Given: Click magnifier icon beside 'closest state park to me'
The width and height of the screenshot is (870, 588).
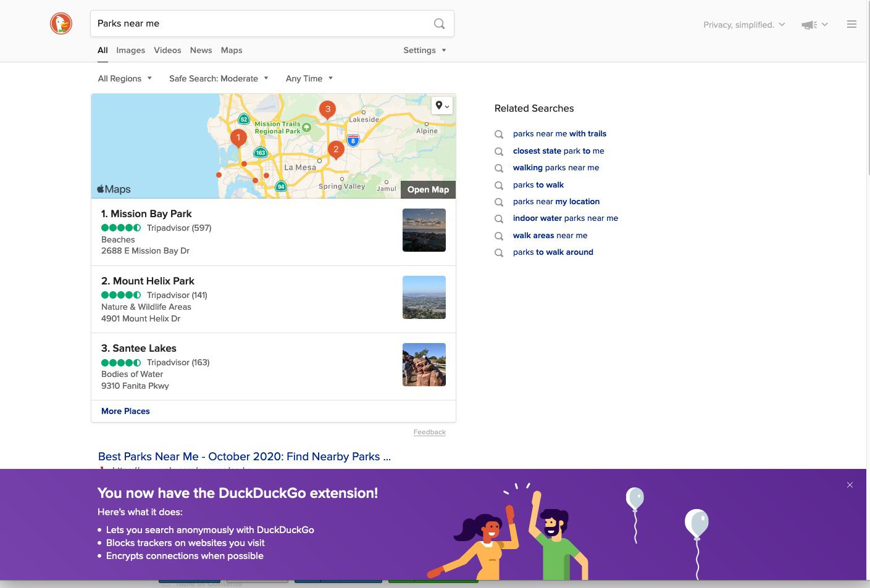Looking at the screenshot, I should coord(499,151).
